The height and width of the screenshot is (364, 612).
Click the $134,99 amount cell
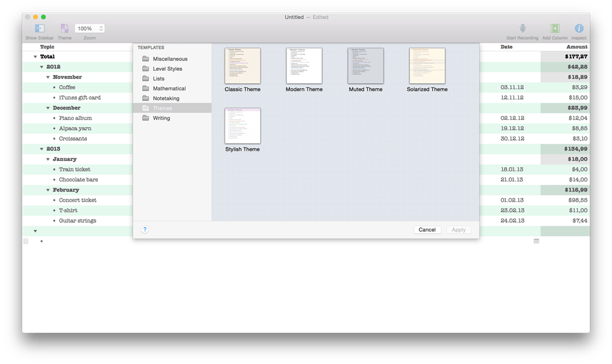tap(565, 149)
